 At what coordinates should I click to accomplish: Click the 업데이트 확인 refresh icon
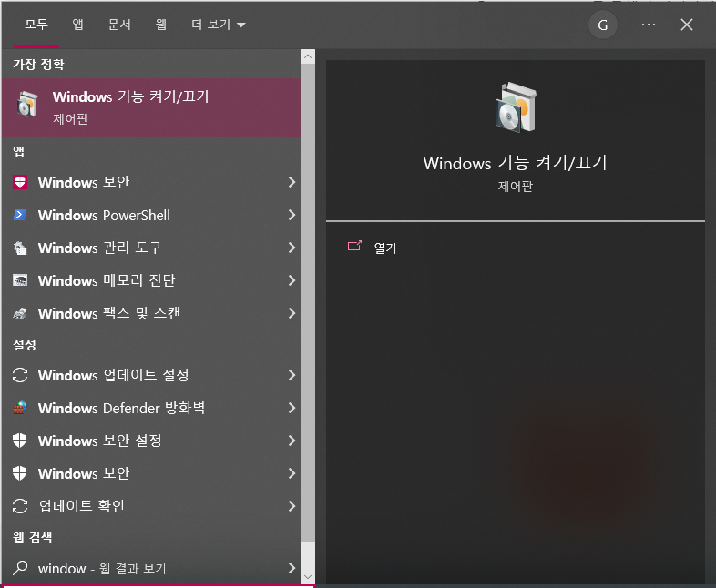point(20,506)
